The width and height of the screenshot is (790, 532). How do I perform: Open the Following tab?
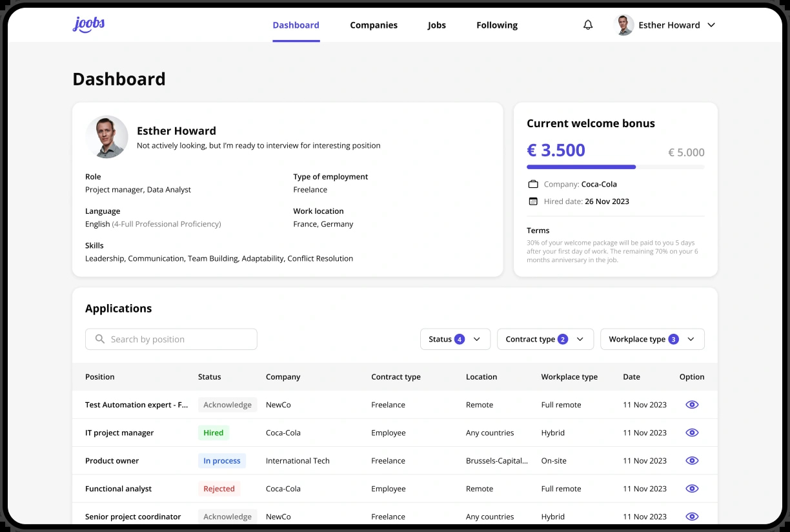coord(497,25)
